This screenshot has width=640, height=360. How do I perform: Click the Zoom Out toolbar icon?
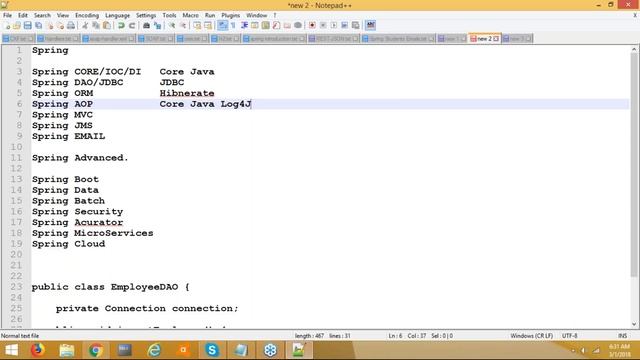(x=183, y=25)
